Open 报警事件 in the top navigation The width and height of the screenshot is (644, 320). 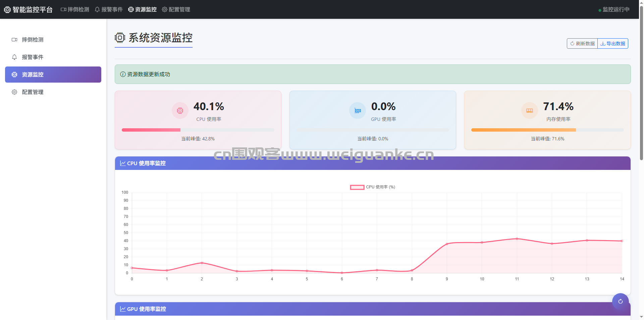click(109, 9)
